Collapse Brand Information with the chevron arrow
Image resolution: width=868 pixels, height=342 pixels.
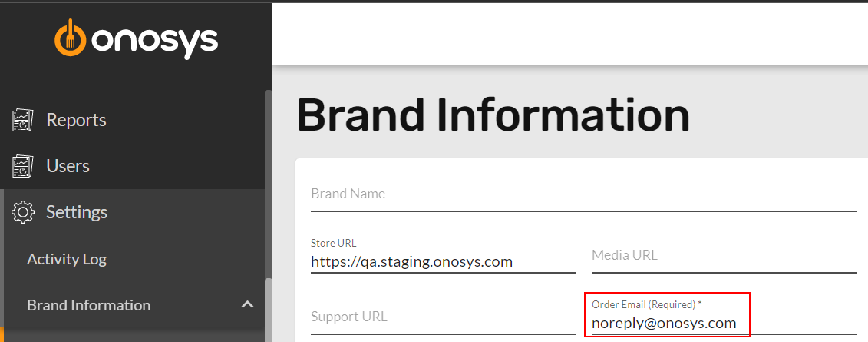247,305
